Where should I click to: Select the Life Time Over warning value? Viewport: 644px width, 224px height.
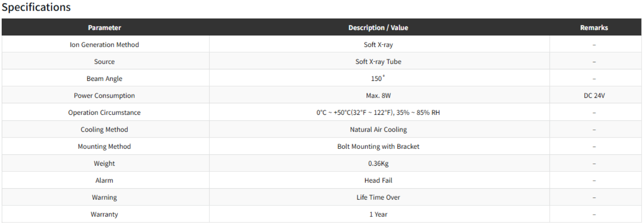pos(378,197)
